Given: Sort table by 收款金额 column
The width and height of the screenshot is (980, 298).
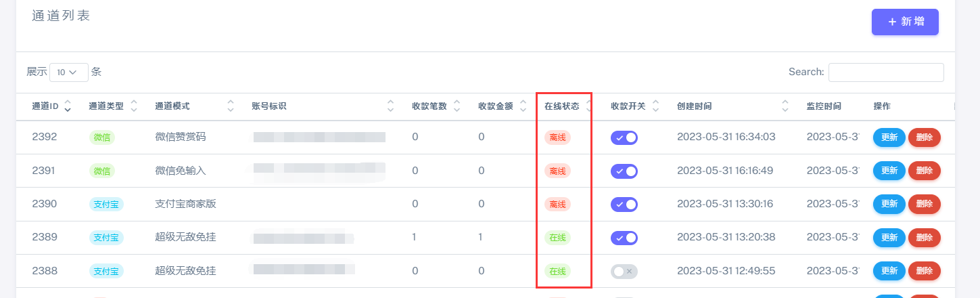Looking at the screenshot, I should tap(523, 106).
